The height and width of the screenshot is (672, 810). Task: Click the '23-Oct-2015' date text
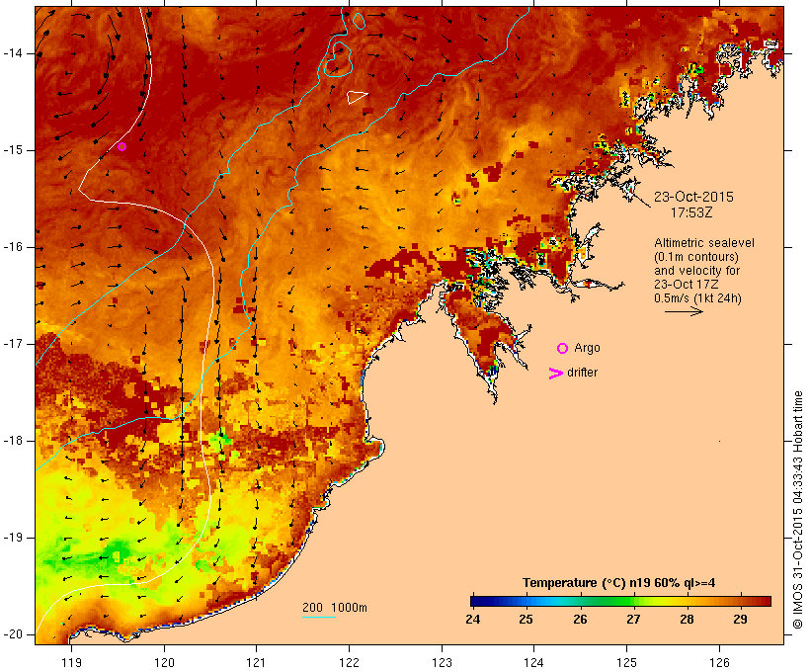(693, 197)
